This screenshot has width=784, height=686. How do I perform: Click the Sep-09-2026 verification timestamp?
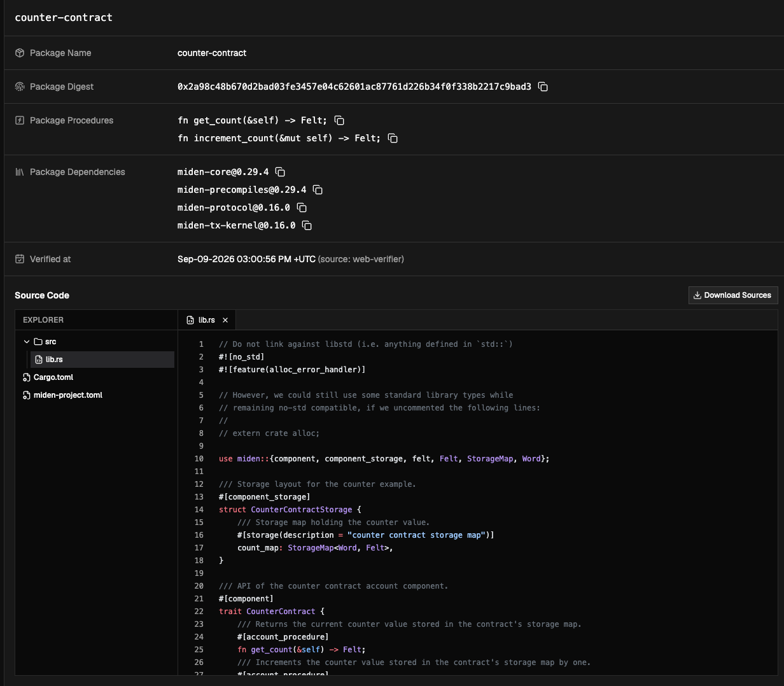click(x=246, y=259)
